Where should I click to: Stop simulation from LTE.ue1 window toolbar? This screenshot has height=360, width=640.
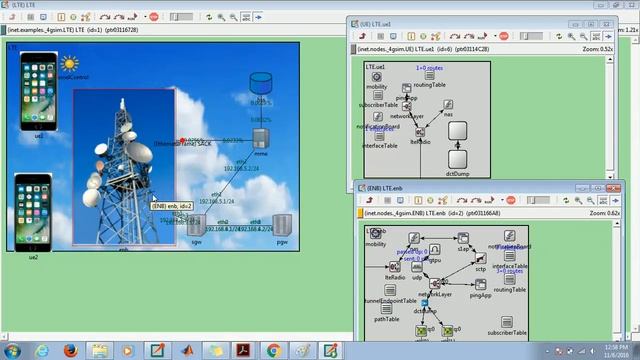coord(504,36)
